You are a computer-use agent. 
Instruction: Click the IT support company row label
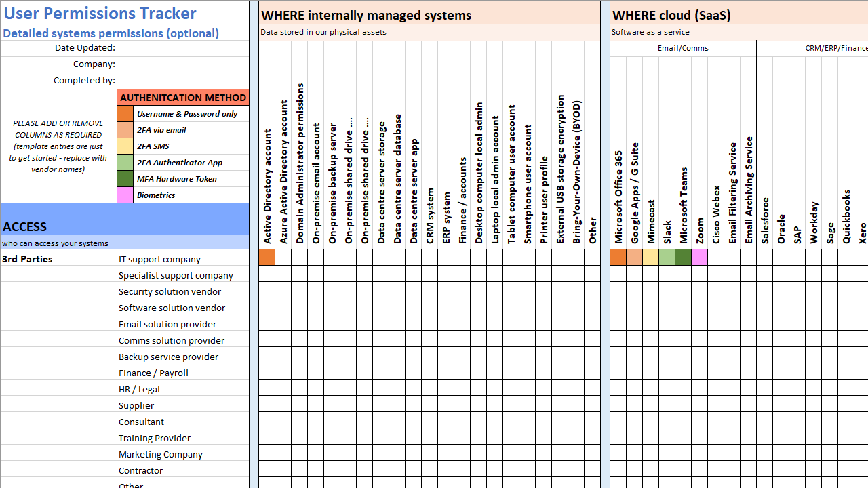coord(160,259)
